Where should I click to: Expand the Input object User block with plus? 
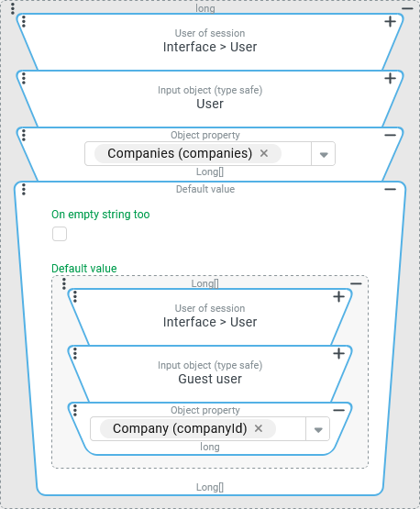click(390, 79)
